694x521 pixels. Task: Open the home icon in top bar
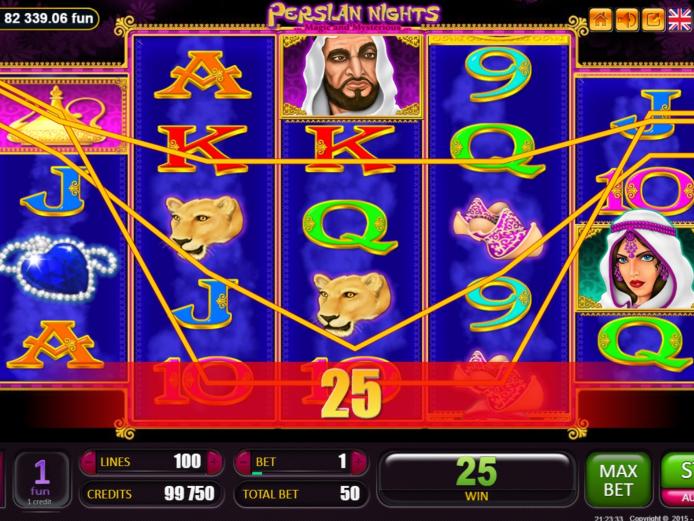coord(601,20)
